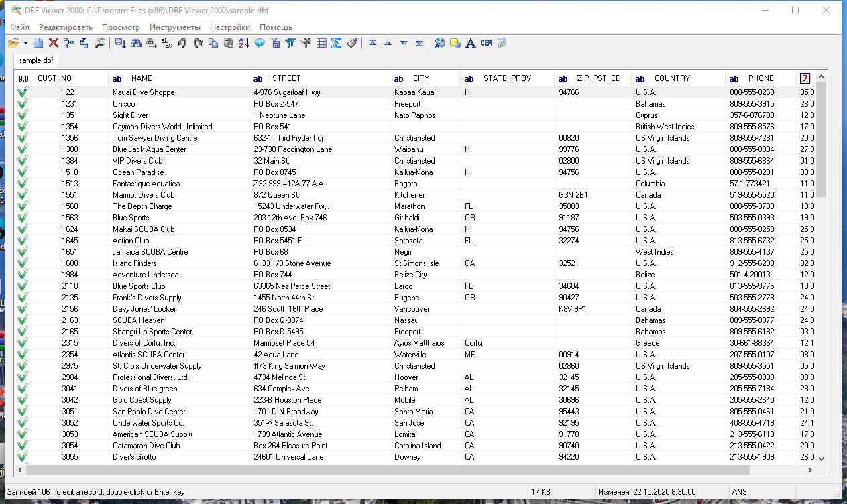
Task: Jump to last record arrow icon
Action: click(x=419, y=44)
